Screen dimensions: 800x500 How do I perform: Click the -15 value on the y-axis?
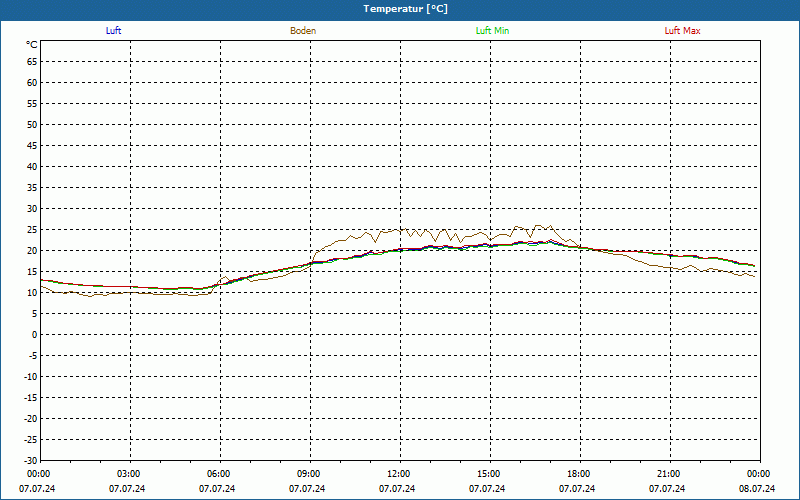point(31,397)
